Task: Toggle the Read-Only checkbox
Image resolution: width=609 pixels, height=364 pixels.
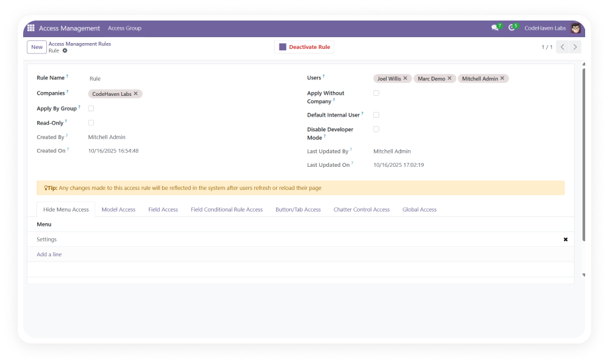Action: (91, 122)
